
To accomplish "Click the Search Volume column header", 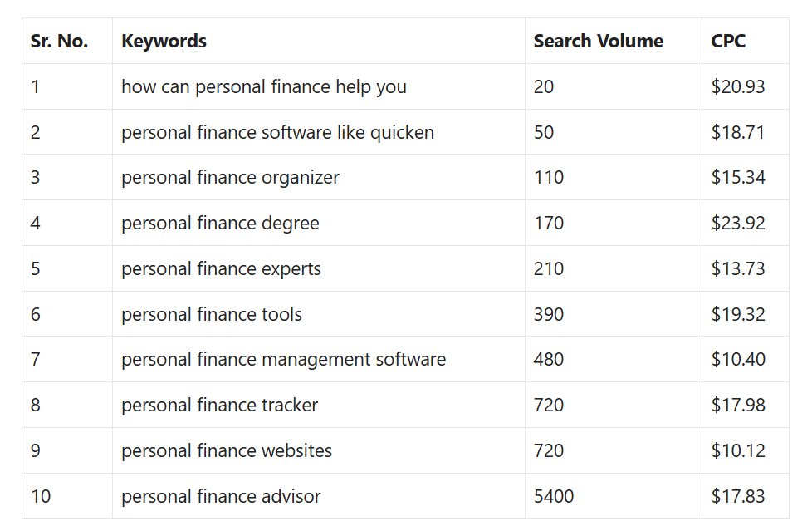I will 598,41.
